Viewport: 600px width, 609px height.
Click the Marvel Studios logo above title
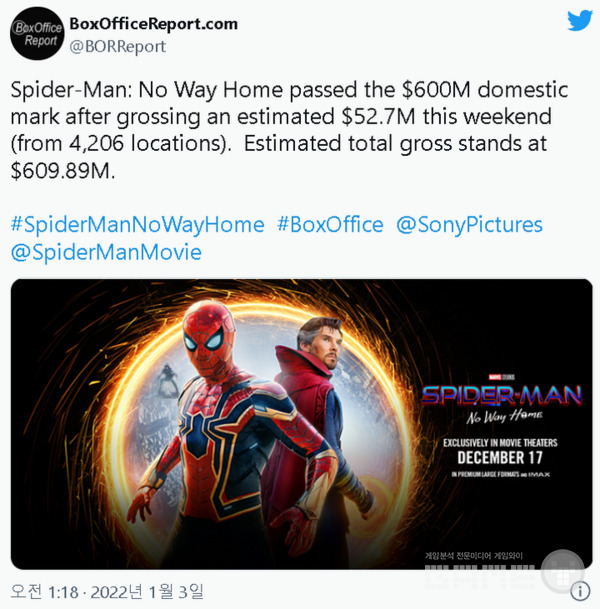pos(501,377)
